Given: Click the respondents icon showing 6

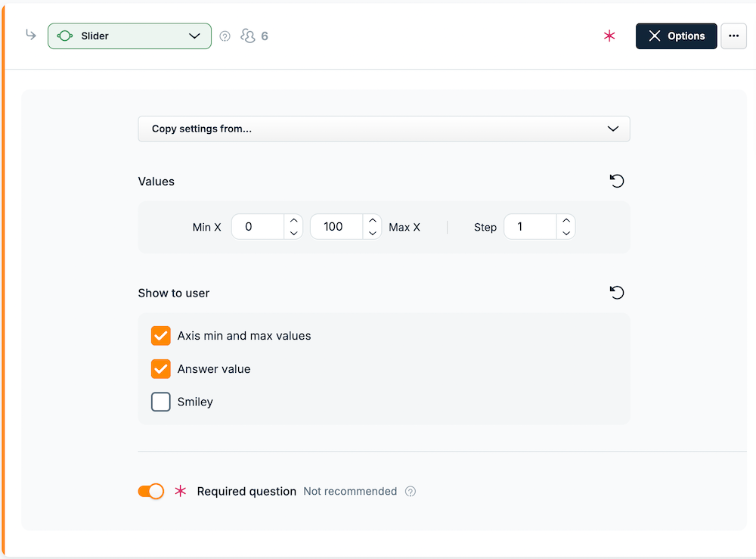Looking at the screenshot, I should (248, 36).
